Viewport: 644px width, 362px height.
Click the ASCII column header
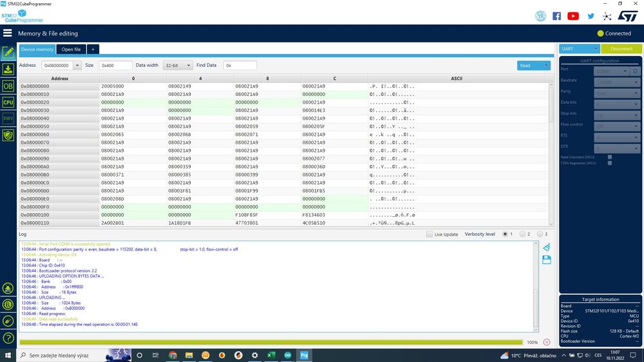pos(456,78)
